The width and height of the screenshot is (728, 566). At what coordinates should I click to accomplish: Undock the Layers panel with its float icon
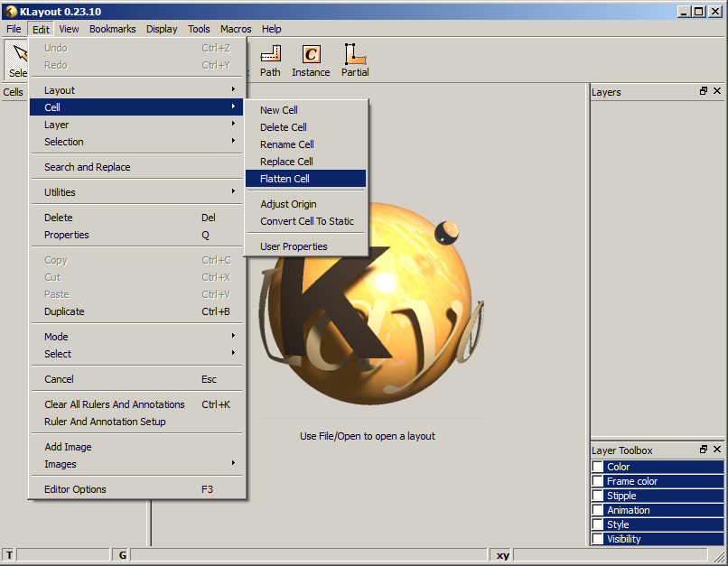point(703,91)
